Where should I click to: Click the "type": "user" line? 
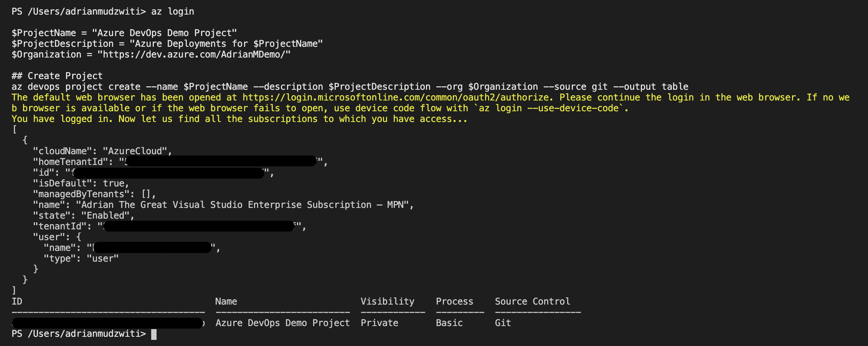pos(81,259)
